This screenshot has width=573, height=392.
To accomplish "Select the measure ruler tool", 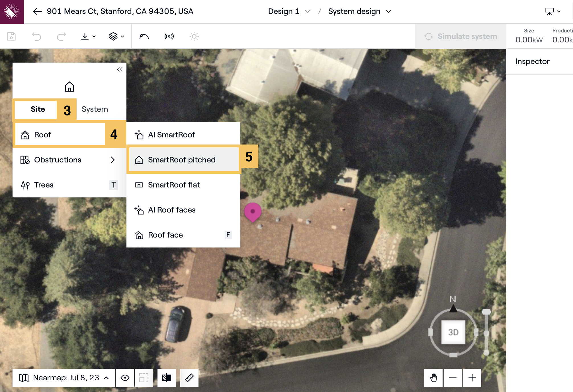I will click(x=189, y=378).
